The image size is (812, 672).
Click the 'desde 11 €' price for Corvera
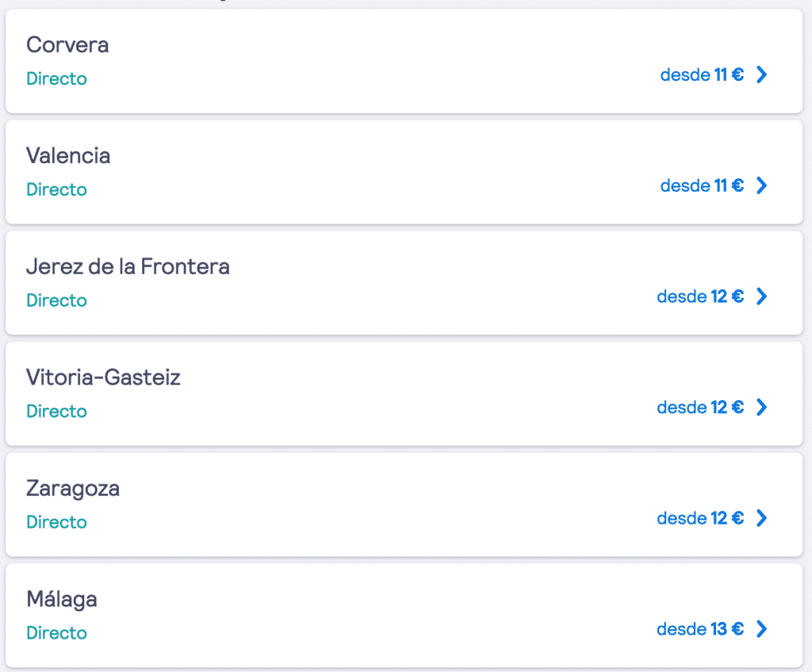point(702,75)
